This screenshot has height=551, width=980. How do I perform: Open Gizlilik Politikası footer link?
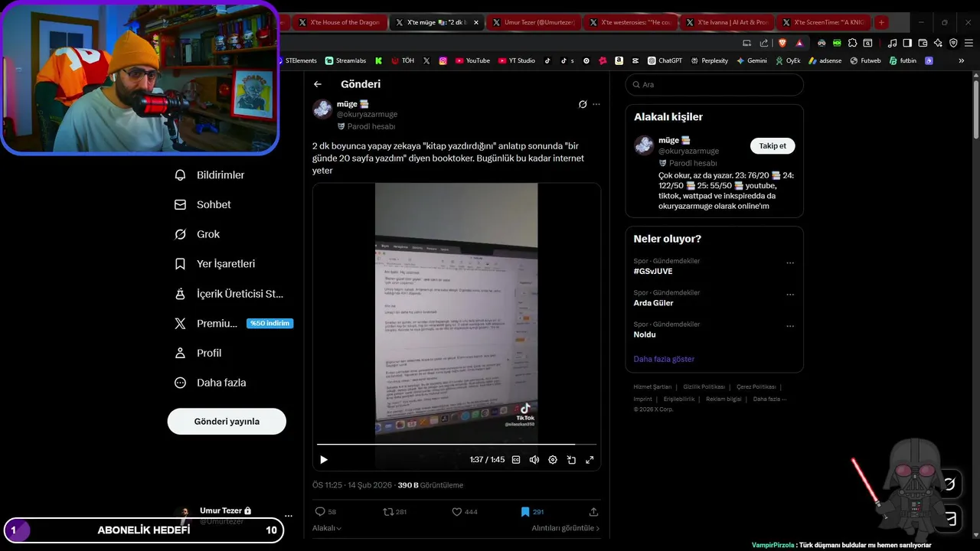pos(704,387)
